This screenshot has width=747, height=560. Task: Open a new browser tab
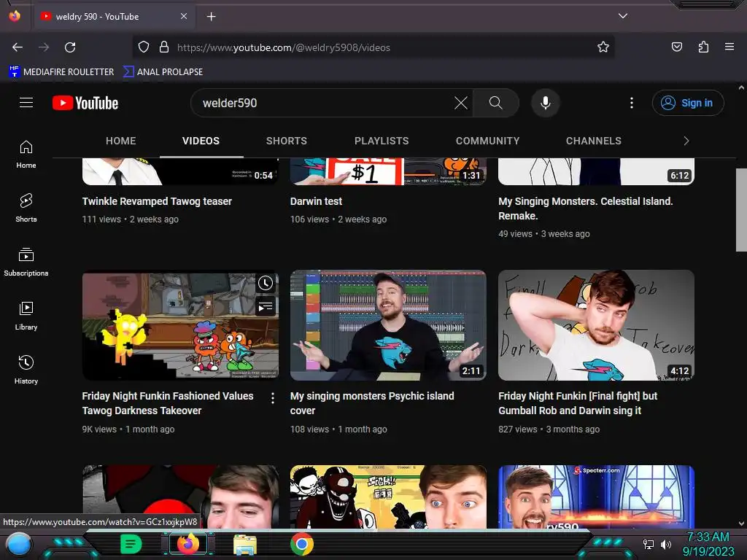[211, 17]
